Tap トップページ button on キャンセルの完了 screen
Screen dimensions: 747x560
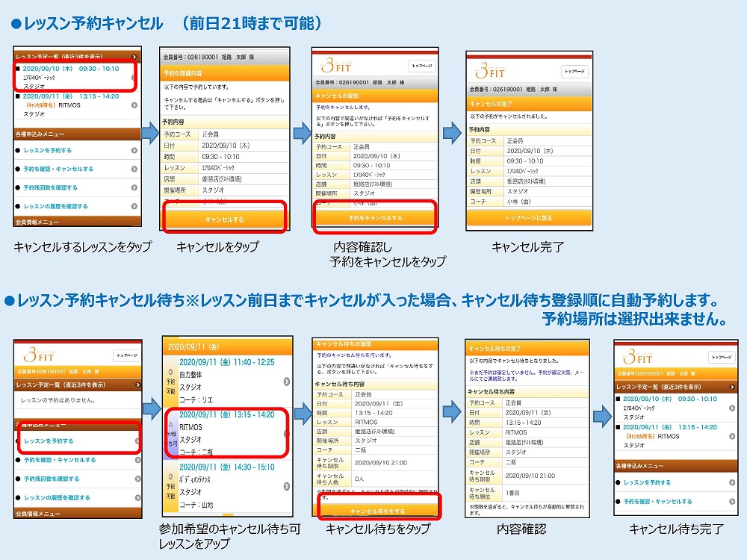pyautogui.click(x=574, y=71)
